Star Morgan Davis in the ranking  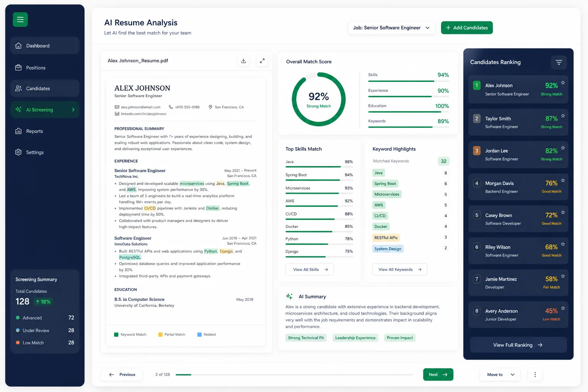tap(563, 180)
